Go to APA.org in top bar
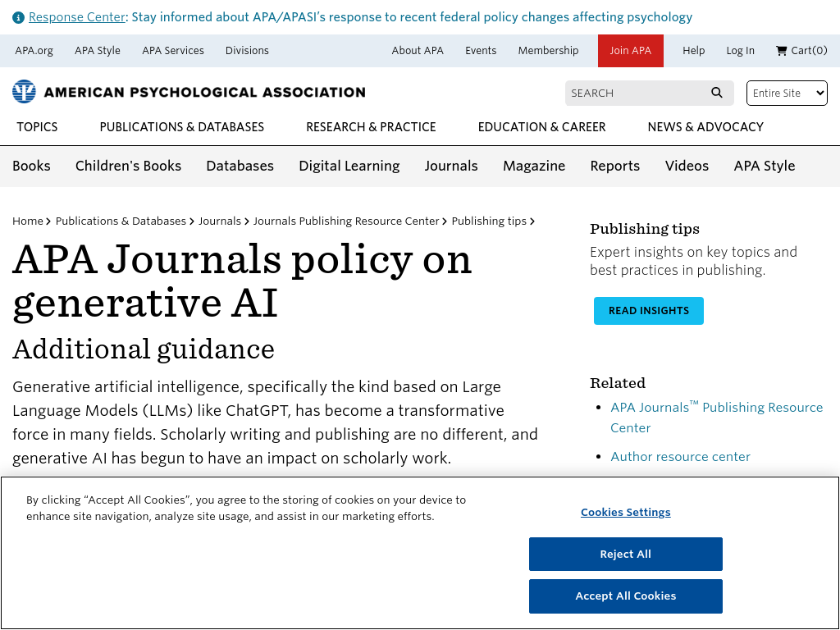Viewport: 840px width, 630px height. (x=34, y=50)
